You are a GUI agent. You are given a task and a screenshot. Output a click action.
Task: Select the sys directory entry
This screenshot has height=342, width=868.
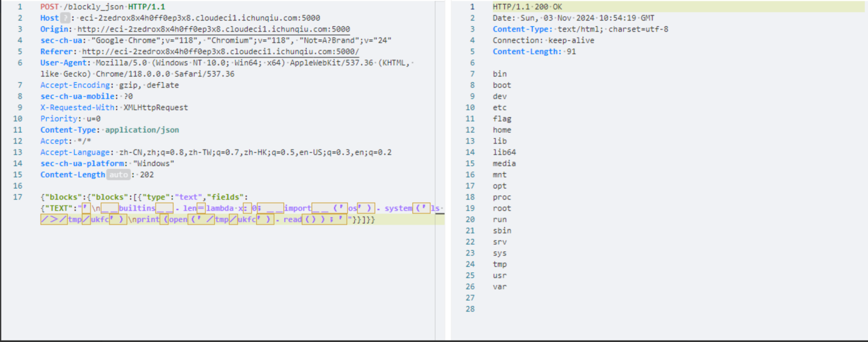click(x=500, y=253)
